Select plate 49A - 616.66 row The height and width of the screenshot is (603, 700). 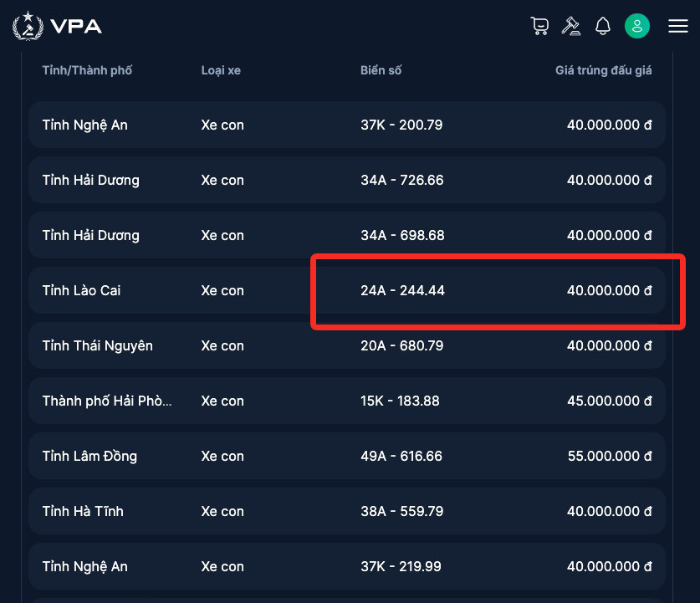(x=401, y=457)
